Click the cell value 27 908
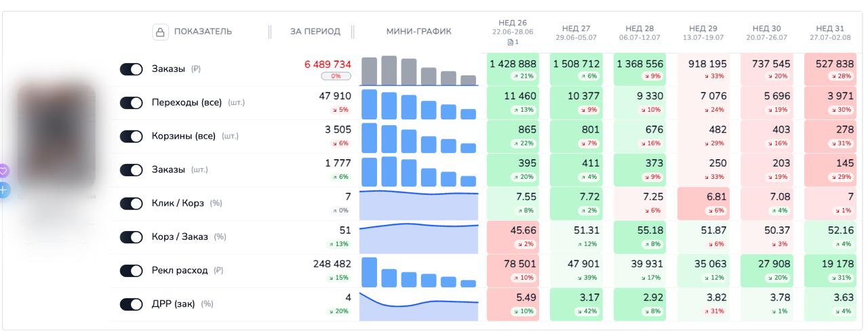Viewport: 868px width, 336px height. [775, 264]
